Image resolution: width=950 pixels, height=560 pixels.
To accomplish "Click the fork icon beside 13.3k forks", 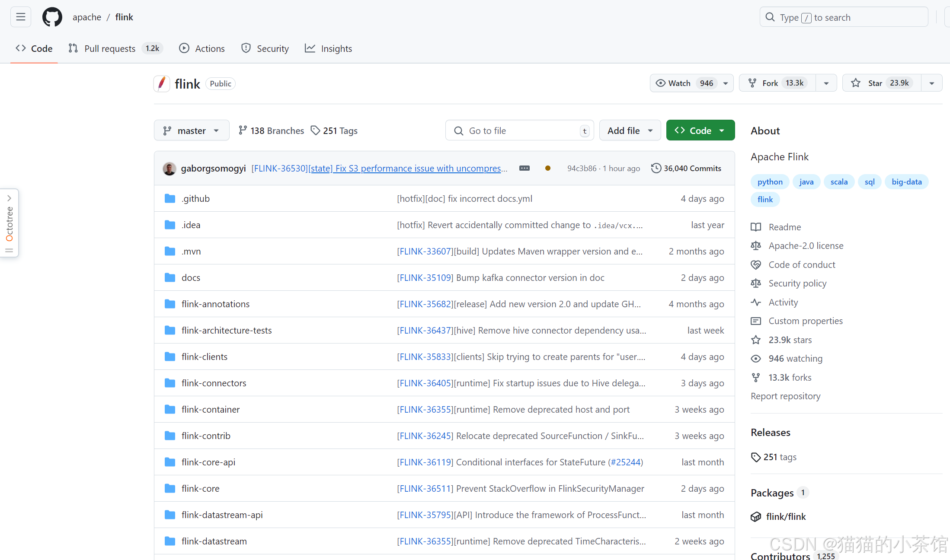I will (756, 377).
